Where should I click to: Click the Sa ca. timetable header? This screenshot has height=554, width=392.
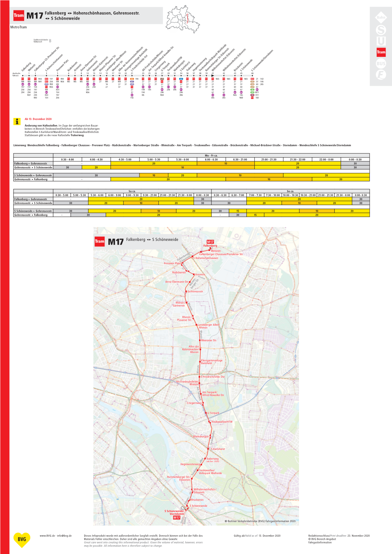point(132,191)
